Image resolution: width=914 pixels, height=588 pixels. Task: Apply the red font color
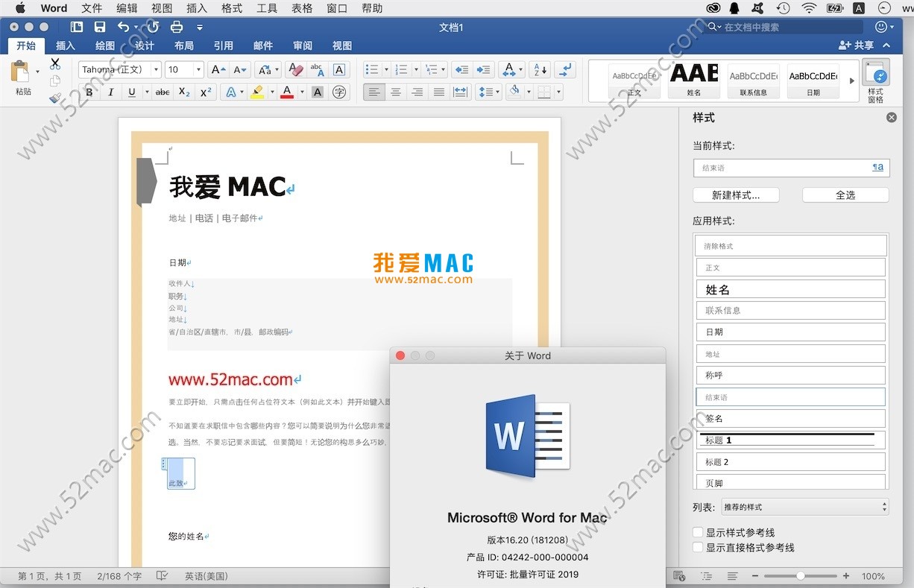(287, 92)
